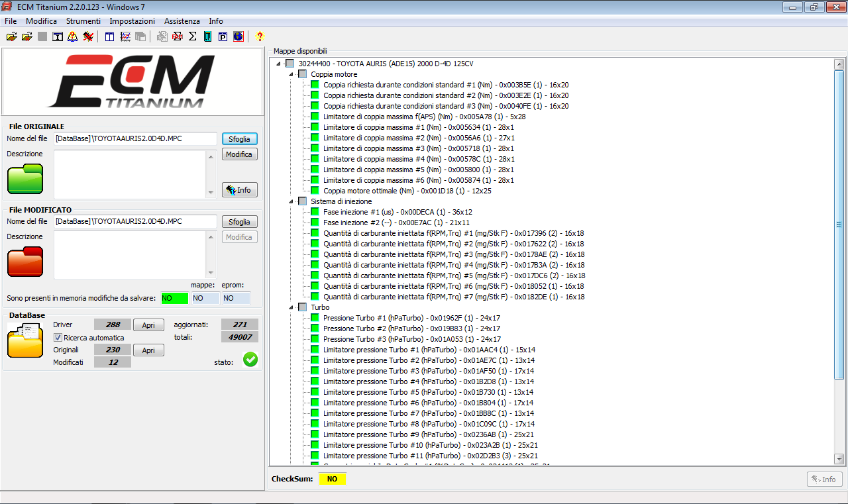
Task: Toggle green box of Quantità di carburante iniettata #4
Action: pos(315,265)
